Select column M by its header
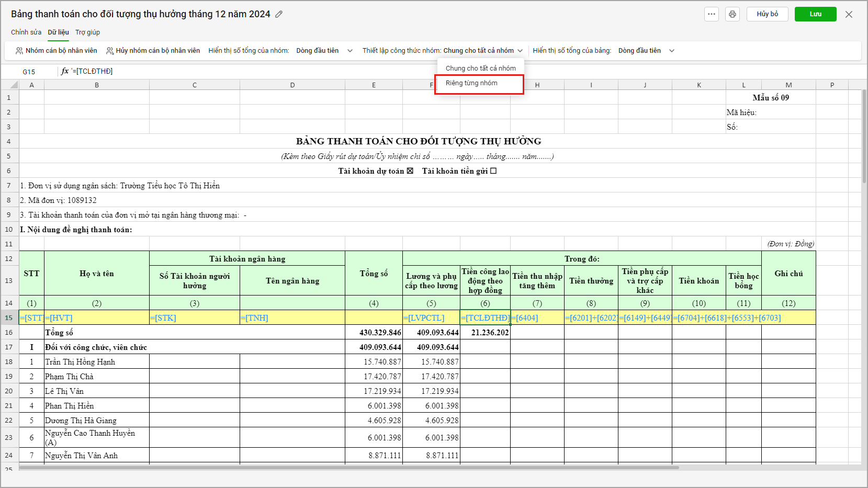868x488 pixels. 788,85
